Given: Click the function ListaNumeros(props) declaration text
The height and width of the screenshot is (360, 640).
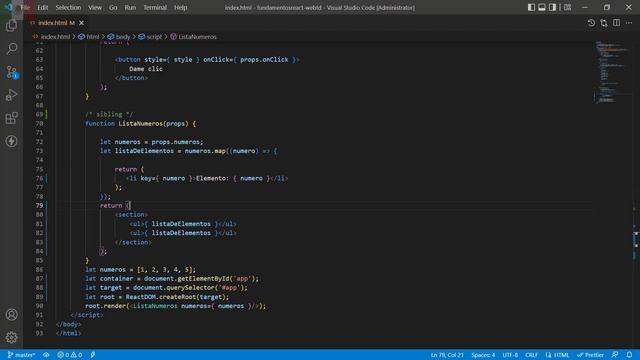Looking at the screenshot, I should coord(140,123).
